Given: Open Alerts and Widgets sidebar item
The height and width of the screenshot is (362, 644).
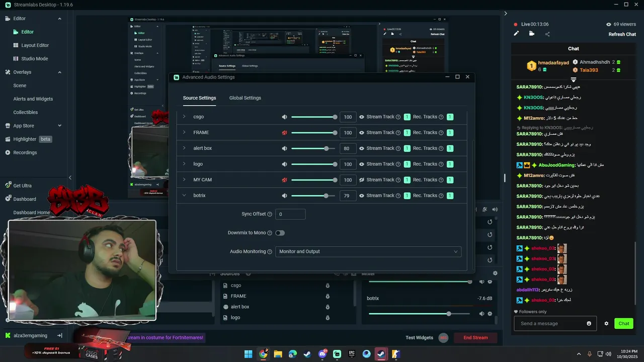Looking at the screenshot, I should pyautogui.click(x=33, y=99).
